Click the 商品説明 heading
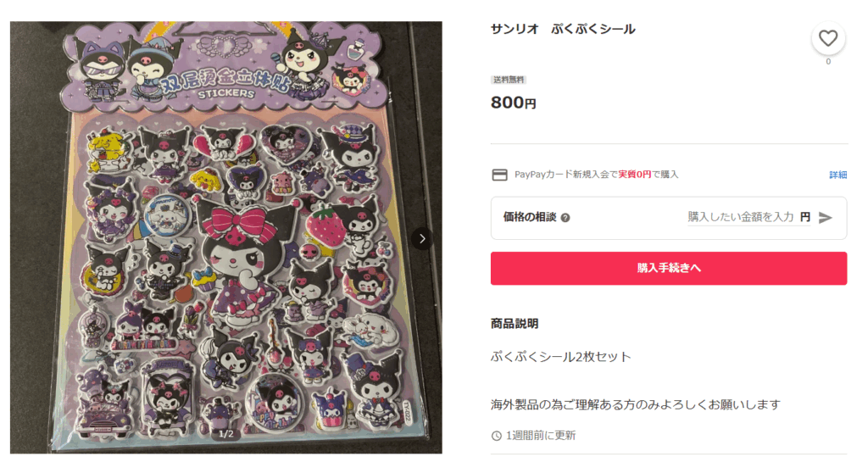The height and width of the screenshot is (462, 868). pos(515,324)
